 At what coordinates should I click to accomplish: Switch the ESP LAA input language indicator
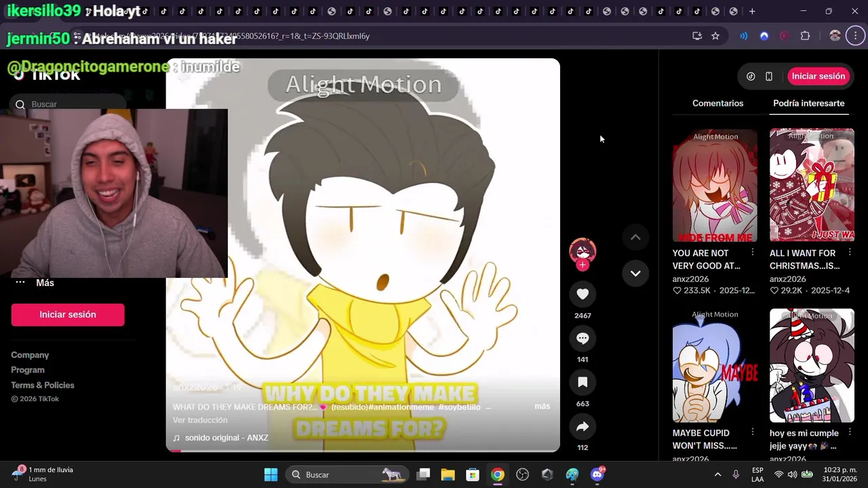[x=757, y=474]
